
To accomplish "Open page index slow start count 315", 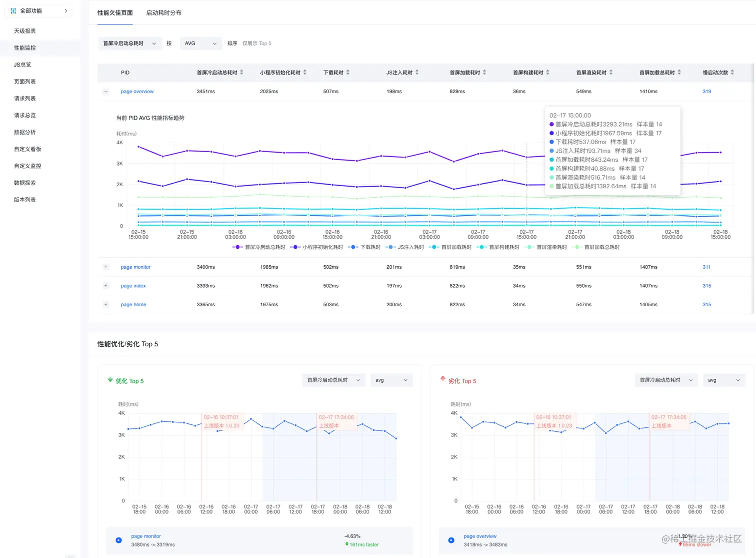I will pyautogui.click(x=706, y=286).
